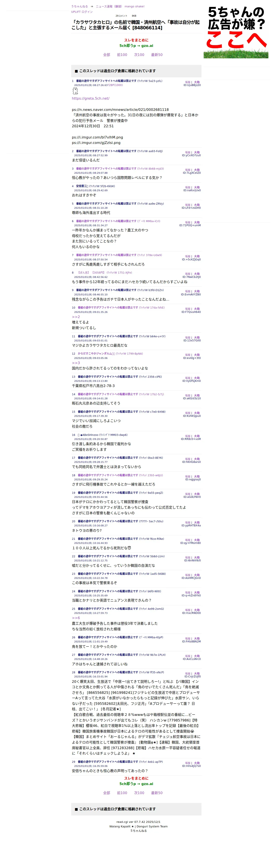Click 大砲 link on post 3

197,170
